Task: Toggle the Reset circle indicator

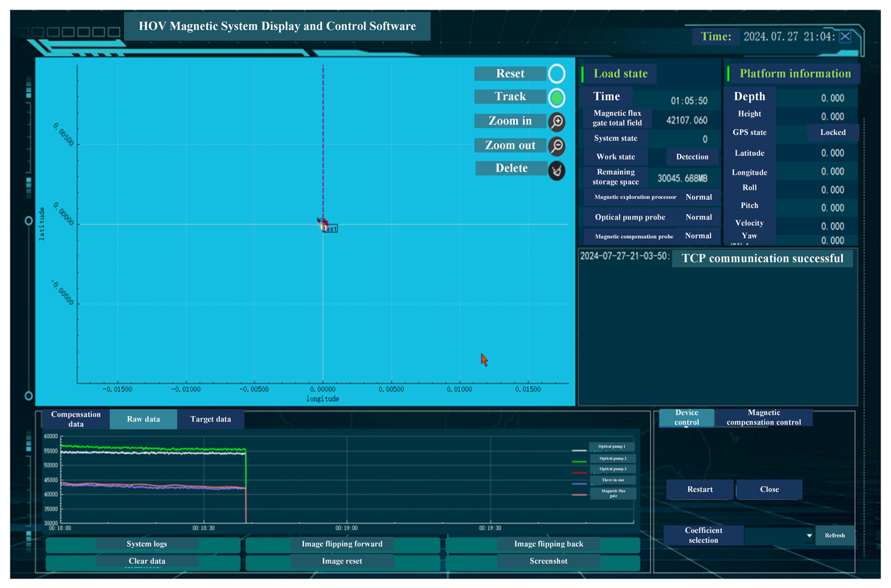Action: point(557,73)
